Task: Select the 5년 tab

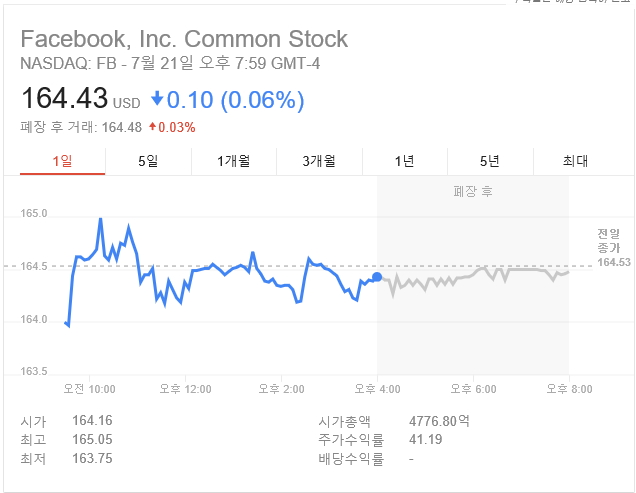Action: point(490,161)
